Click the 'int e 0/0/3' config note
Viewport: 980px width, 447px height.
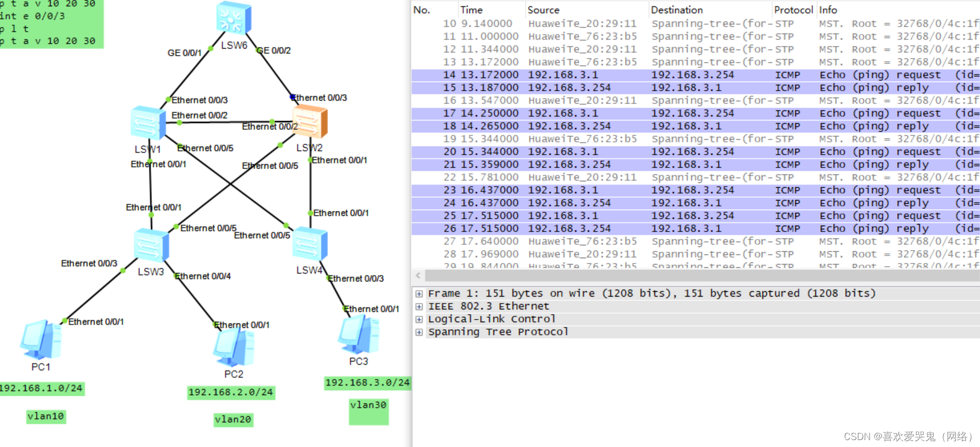pyautogui.click(x=33, y=16)
